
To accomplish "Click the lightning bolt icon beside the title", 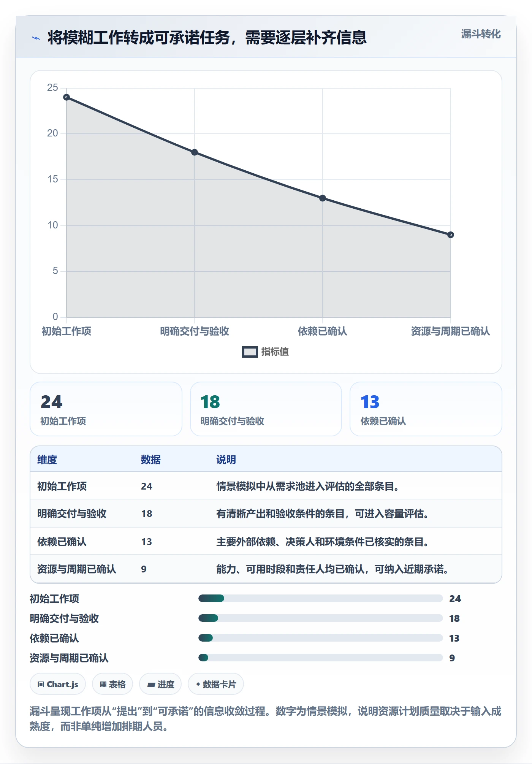I will pos(36,38).
